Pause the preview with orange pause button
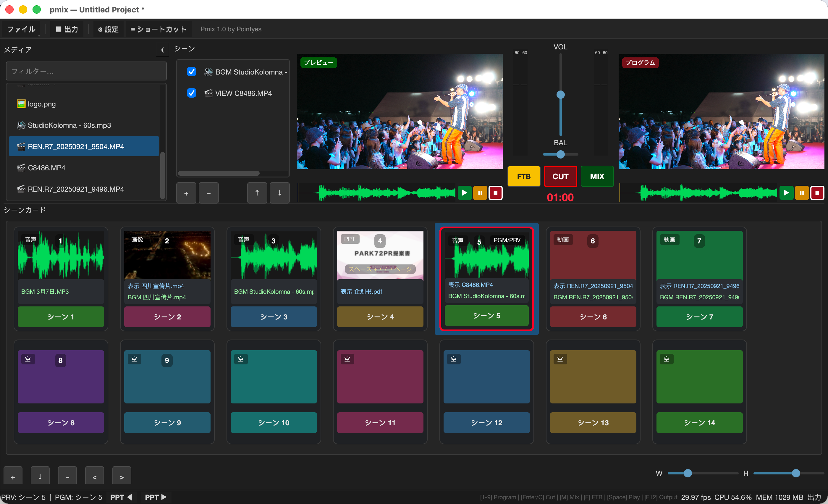Viewport: 828px width, 504px height. pos(480,193)
